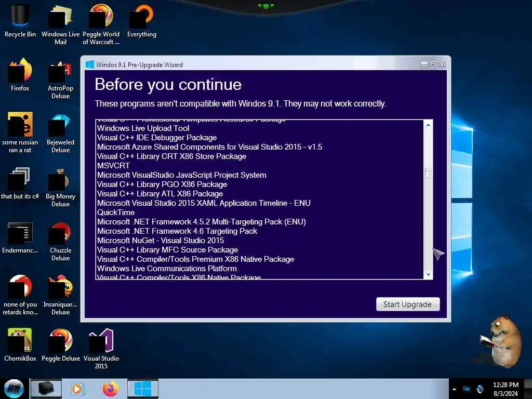532x399 pixels.
Task: Open 'that but its c#' icon
Action: [x=20, y=182]
